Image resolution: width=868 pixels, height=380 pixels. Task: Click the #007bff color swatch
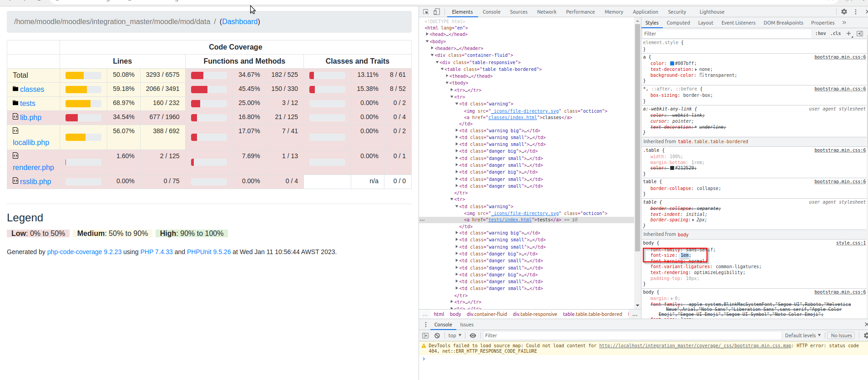[x=672, y=64]
